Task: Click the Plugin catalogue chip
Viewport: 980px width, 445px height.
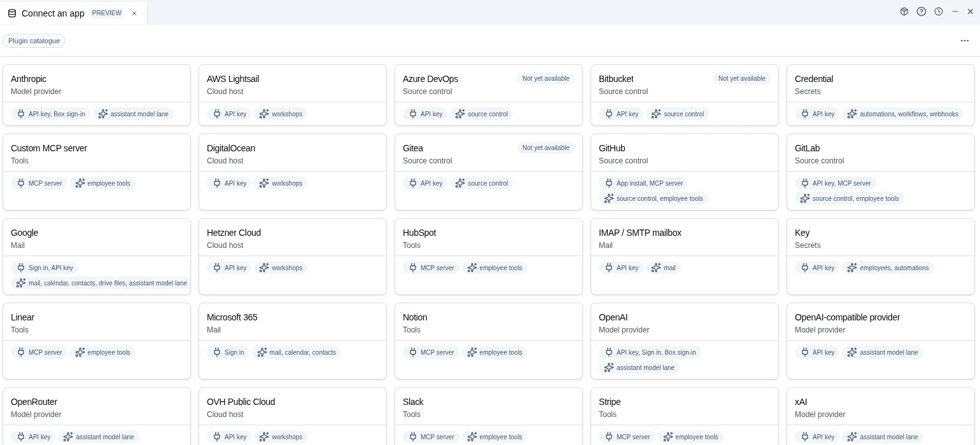Action: pos(34,41)
